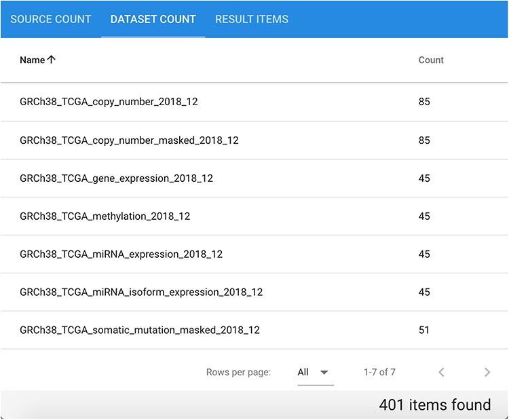
Task: Pick the GRCh38_TCGA_somatic_mutation_masked_2018_12 dataset
Action: click(139, 330)
